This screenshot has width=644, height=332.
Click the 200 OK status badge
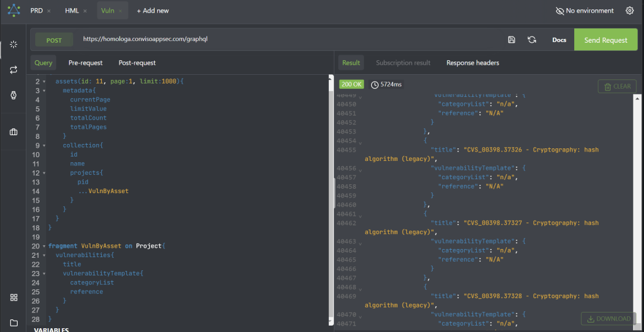pyautogui.click(x=352, y=84)
